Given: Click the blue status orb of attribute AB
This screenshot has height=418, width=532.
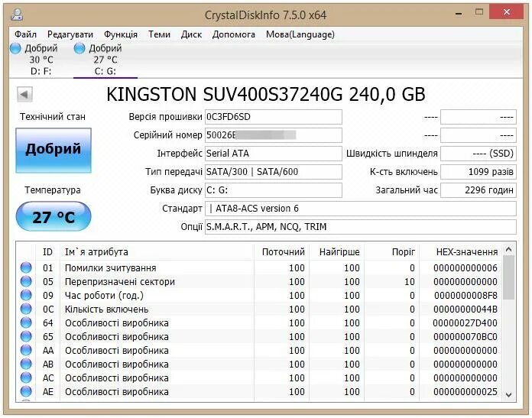Looking at the screenshot, I should pos(26,364).
